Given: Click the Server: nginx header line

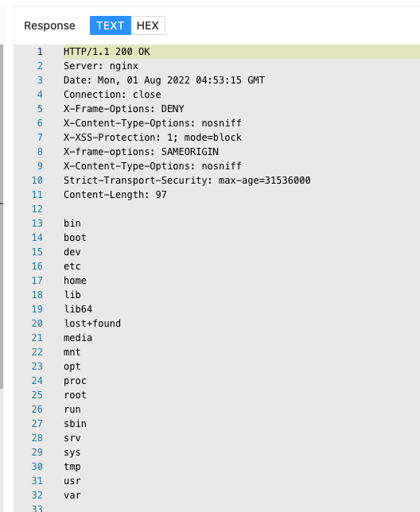Looking at the screenshot, I should (101, 66).
